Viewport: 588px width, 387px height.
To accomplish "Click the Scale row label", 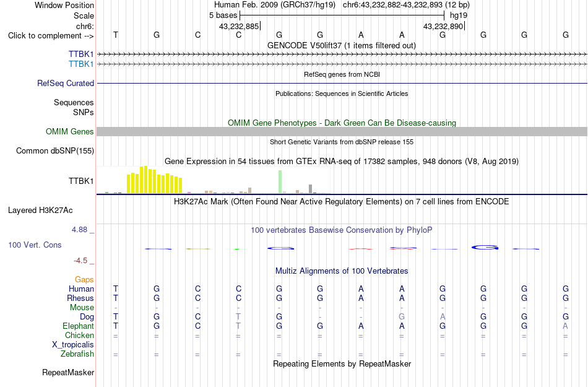I will point(84,15).
